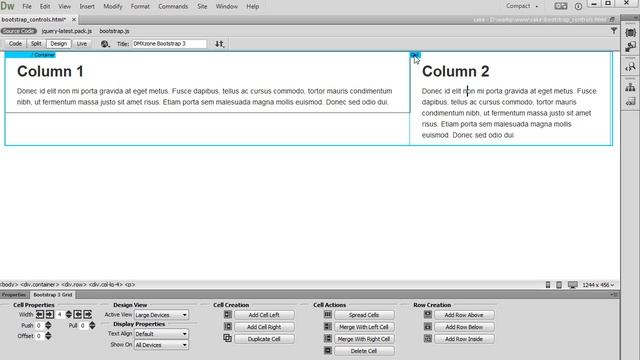Viewport: 640px width, 360px height.
Task: Click the Width value stepper arrows
Action: pos(69,314)
